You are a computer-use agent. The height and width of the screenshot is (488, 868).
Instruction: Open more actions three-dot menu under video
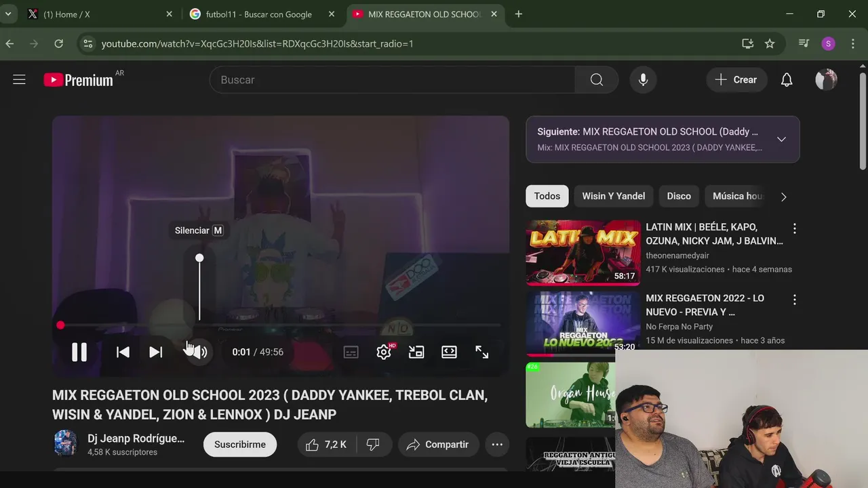tap(497, 445)
